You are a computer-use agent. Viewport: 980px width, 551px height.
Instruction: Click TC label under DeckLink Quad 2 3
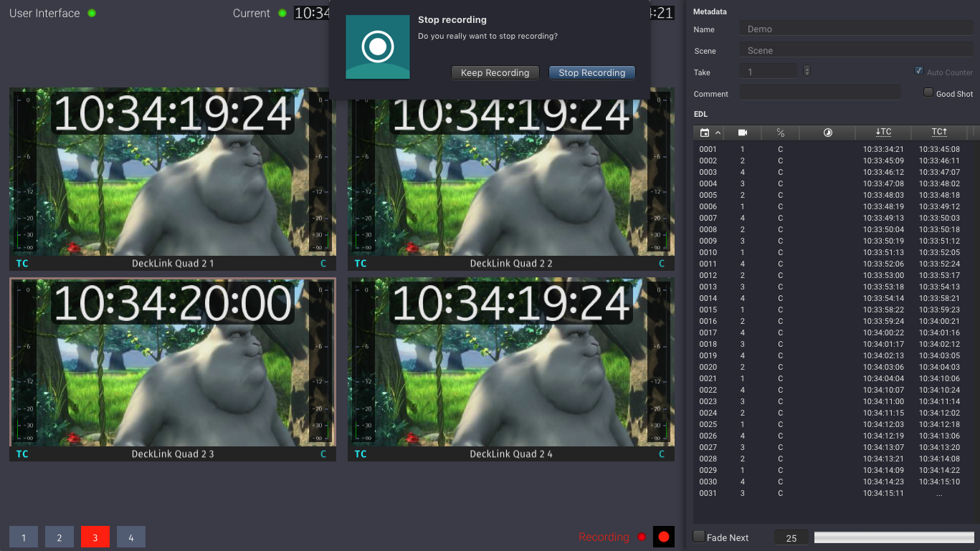point(22,454)
